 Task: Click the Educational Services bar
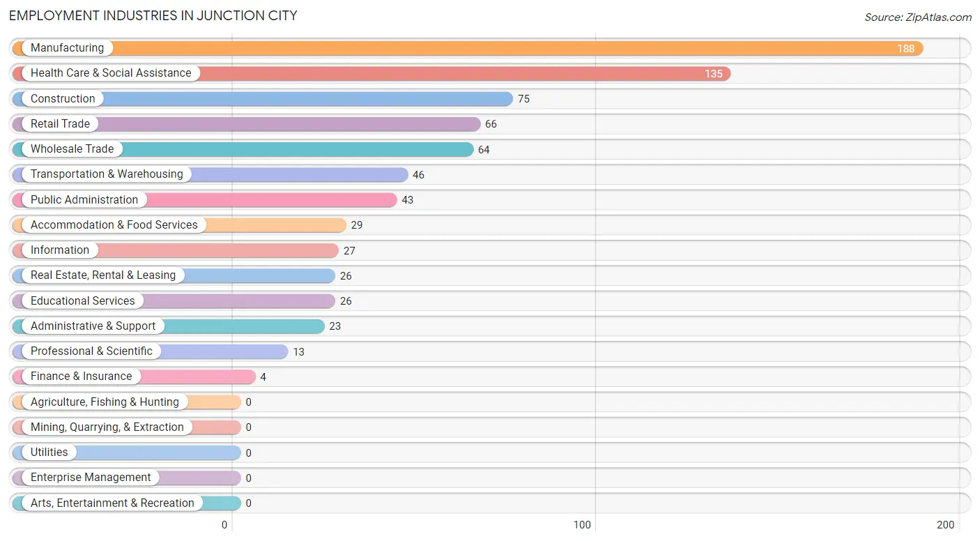(174, 301)
